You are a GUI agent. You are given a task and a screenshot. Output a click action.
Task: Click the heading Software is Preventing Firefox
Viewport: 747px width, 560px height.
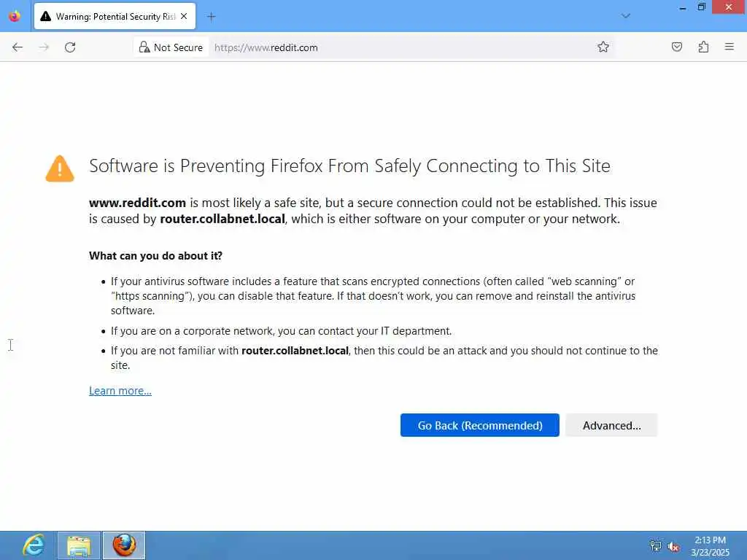click(349, 166)
